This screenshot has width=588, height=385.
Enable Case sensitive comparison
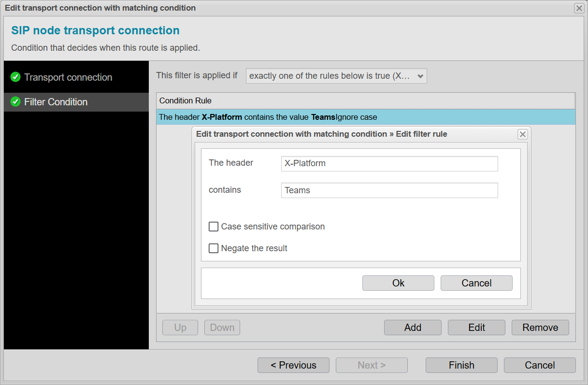pos(213,227)
